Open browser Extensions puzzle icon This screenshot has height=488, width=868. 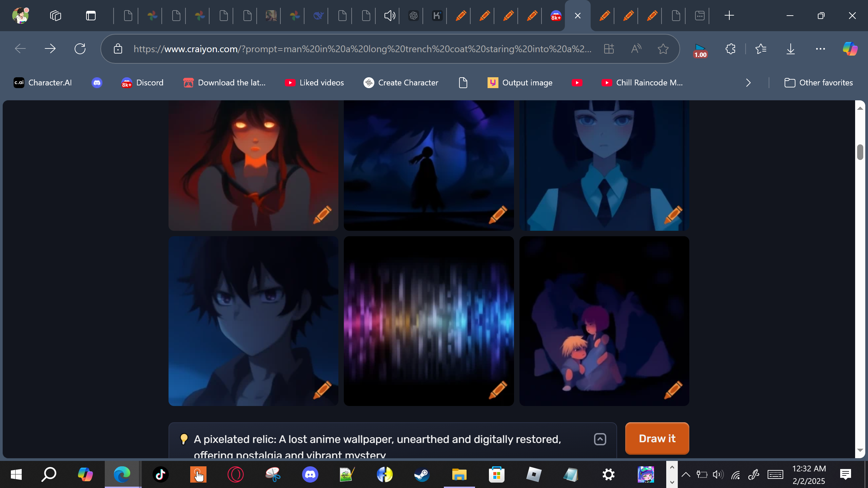pyautogui.click(x=730, y=49)
